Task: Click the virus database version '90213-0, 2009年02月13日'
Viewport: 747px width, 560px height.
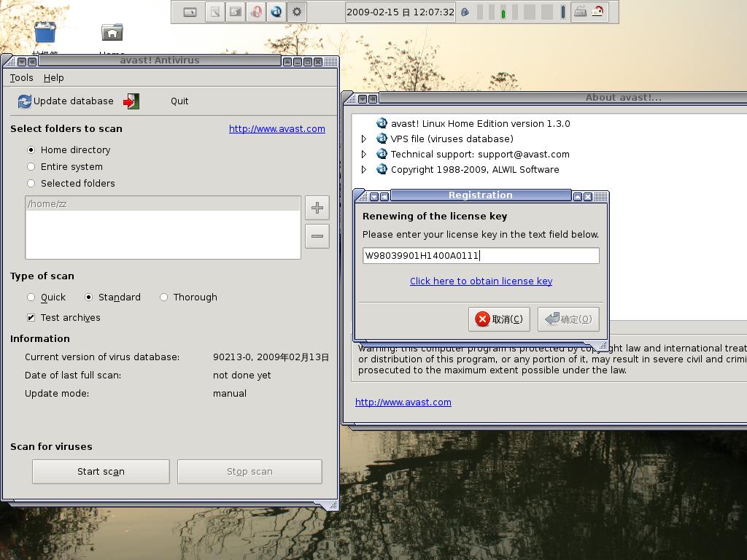Action: [271, 357]
